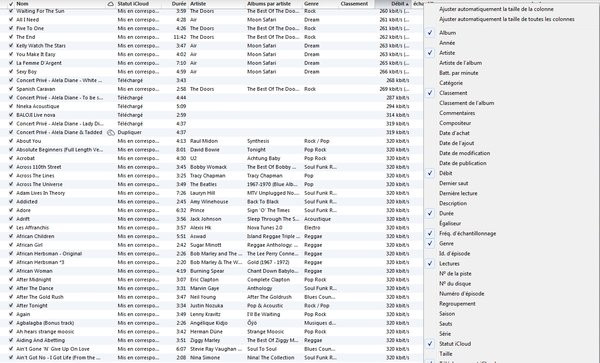Select the song 'Across 110th Street'
The image size is (600, 363).
click(39, 167)
